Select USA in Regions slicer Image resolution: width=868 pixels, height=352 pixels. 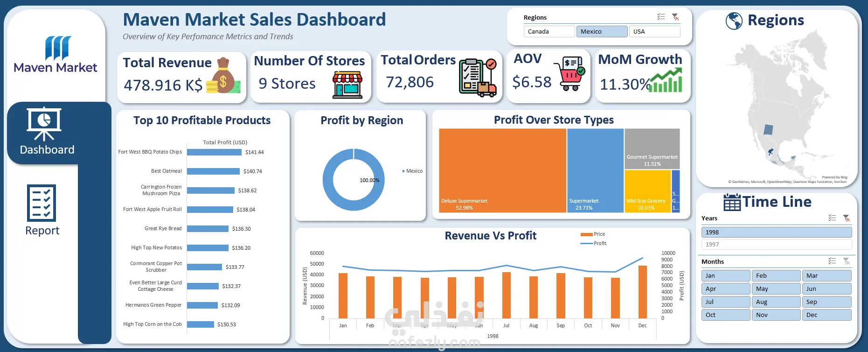click(654, 31)
